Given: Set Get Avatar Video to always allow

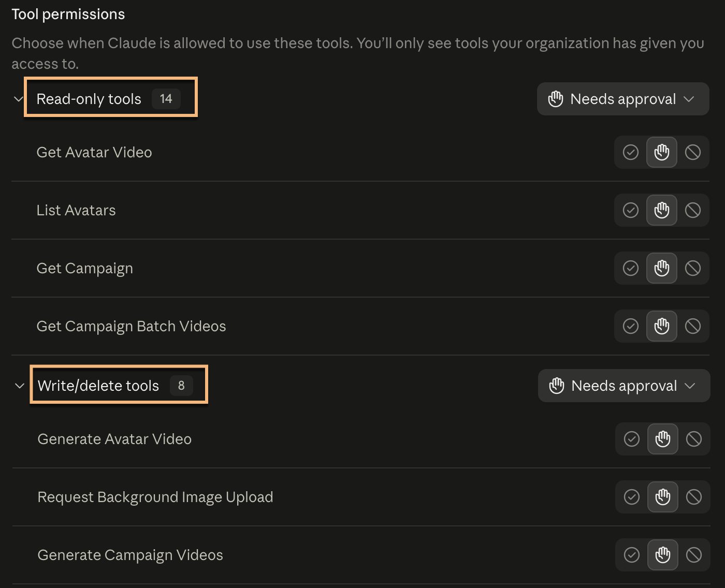Looking at the screenshot, I should 631,152.
